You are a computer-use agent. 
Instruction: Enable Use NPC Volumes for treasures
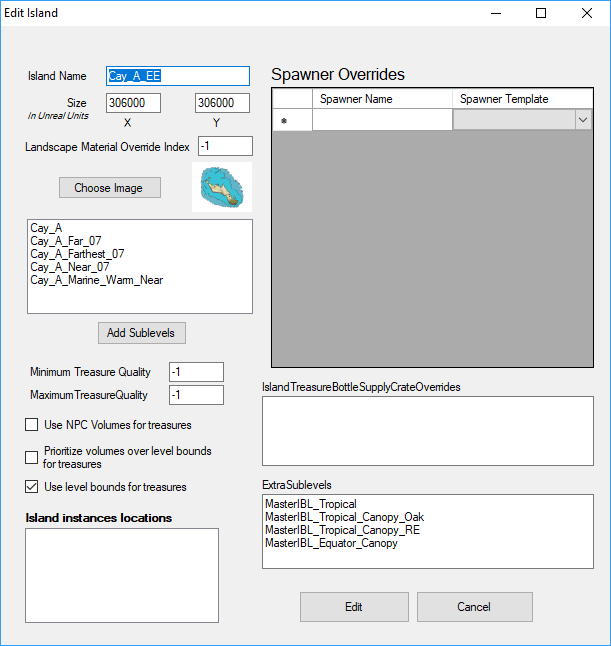32,425
